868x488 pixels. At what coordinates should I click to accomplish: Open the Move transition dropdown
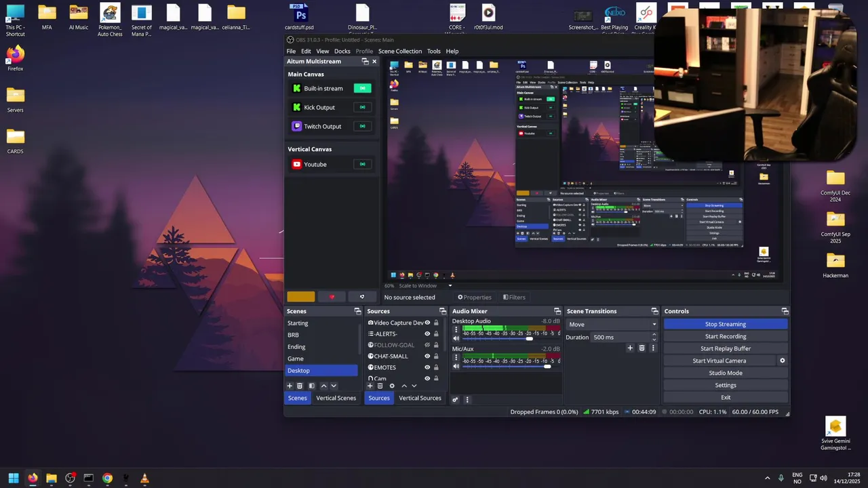(612, 324)
